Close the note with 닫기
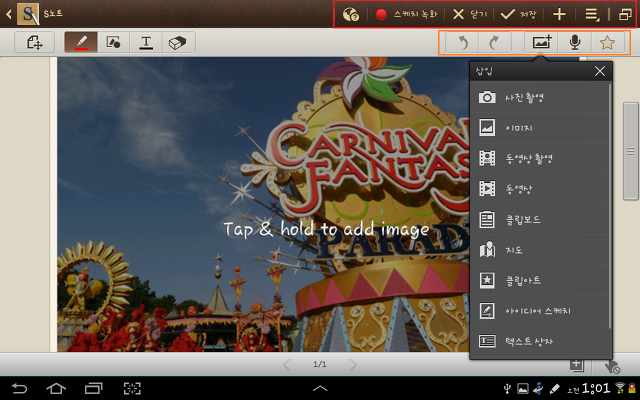Viewport: 640px width, 400px height. [x=470, y=14]
